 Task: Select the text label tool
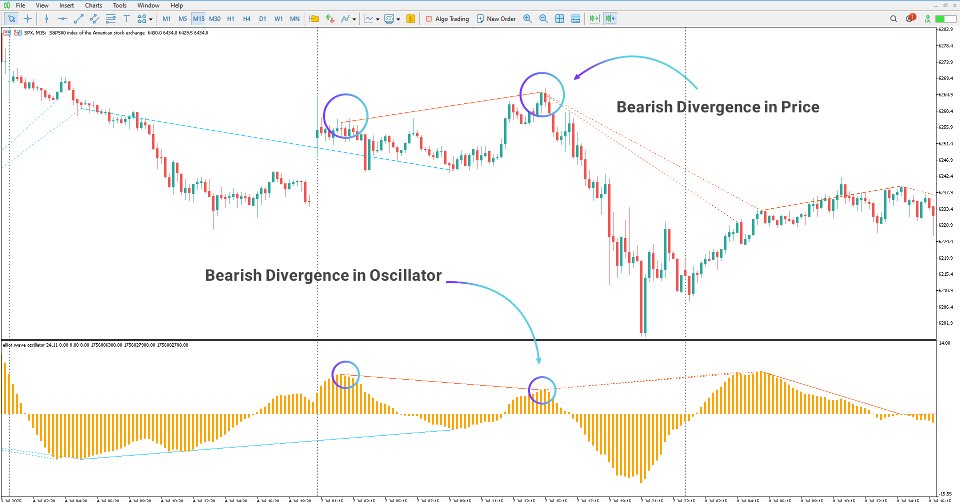127,19
